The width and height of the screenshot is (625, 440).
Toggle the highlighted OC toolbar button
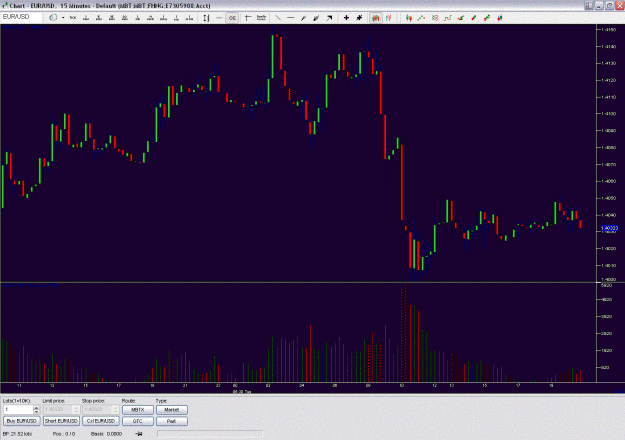point(232,18)
